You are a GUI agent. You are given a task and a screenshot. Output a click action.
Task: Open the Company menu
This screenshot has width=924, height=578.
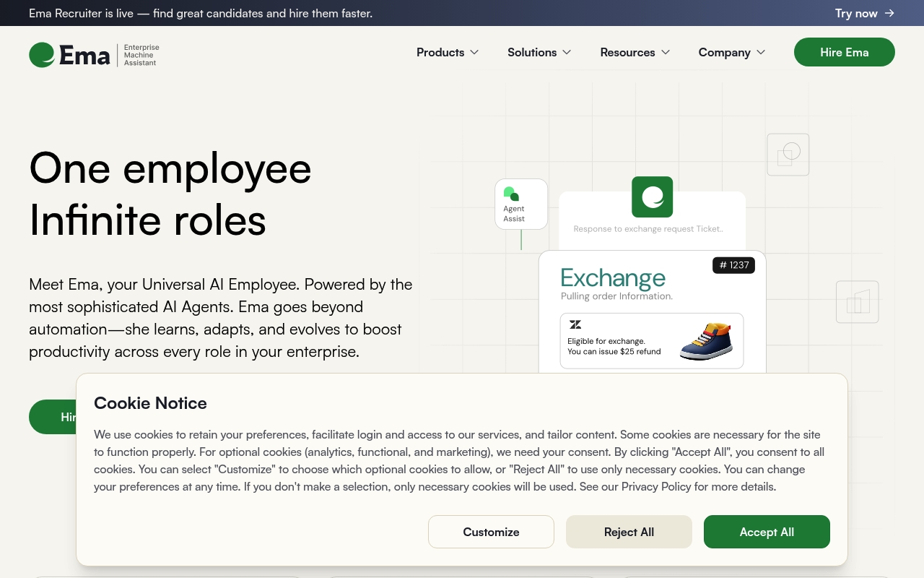[732, 52]
